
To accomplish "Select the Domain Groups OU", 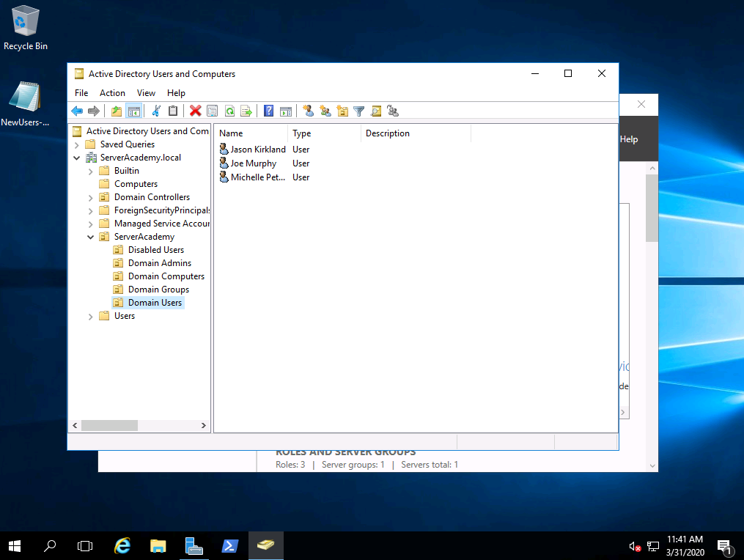I will [x=158, y=290].
